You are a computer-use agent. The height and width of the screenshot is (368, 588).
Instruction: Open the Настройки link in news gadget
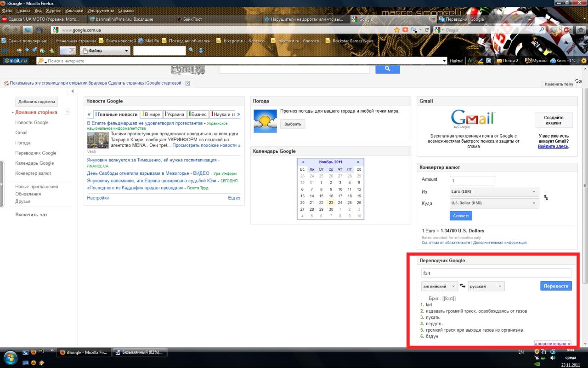pyautogui.click(x=98, y=198)
